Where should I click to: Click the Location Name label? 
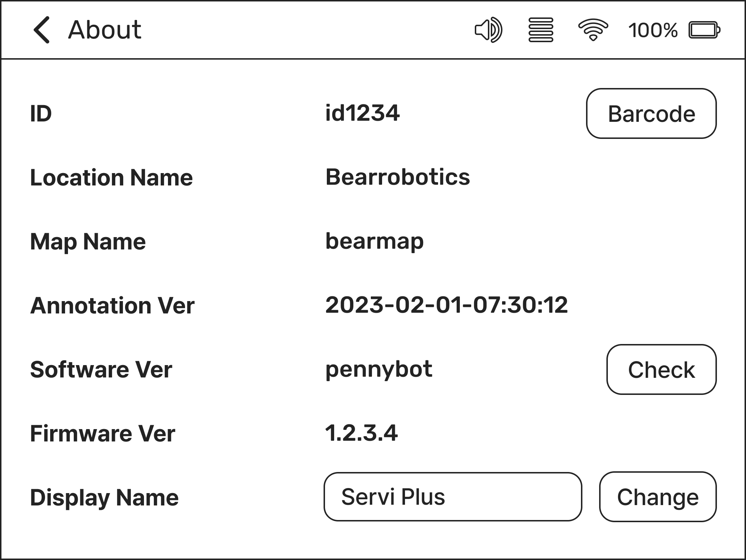point(111,177)
